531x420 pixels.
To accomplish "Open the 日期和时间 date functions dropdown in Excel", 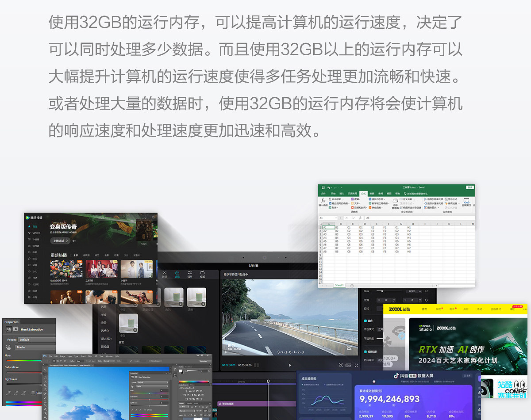I will [359, 207].
